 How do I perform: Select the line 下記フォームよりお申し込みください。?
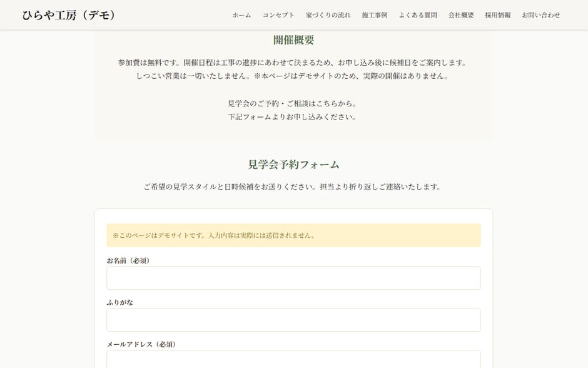click(x=292, y=117)
